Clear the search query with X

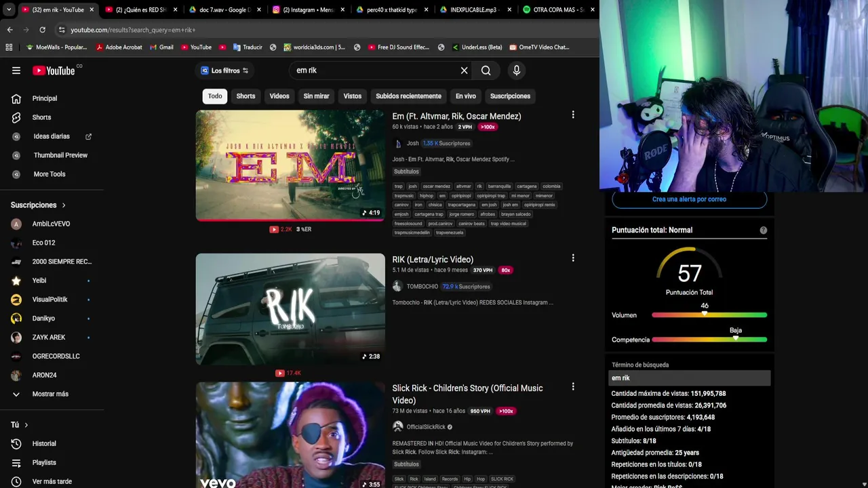coord(464,70)
